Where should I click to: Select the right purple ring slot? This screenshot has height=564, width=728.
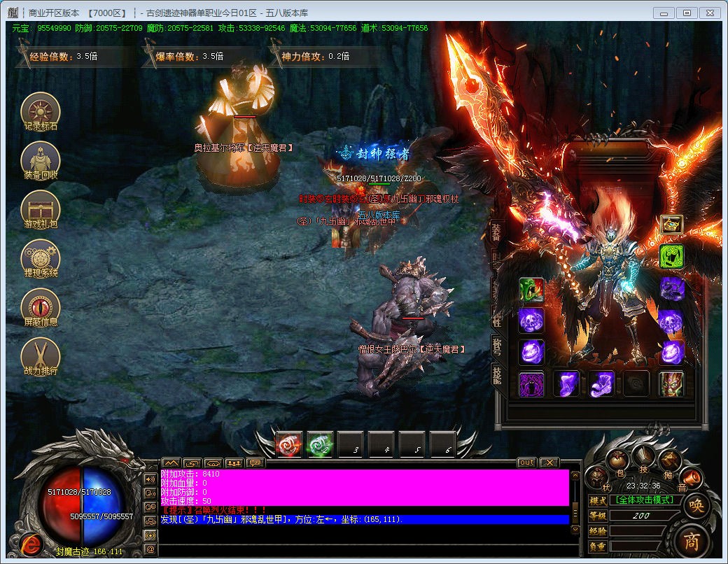coord(671,352)
